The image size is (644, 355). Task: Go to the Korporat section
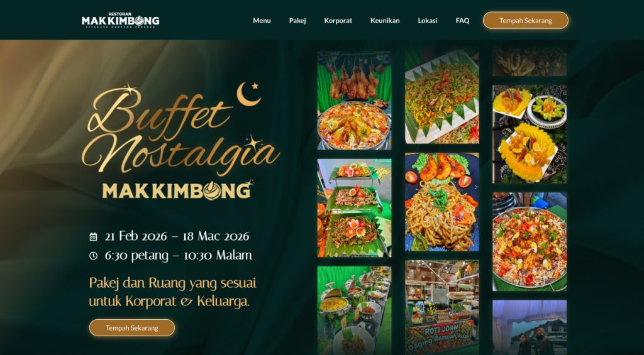pos(338,21)
